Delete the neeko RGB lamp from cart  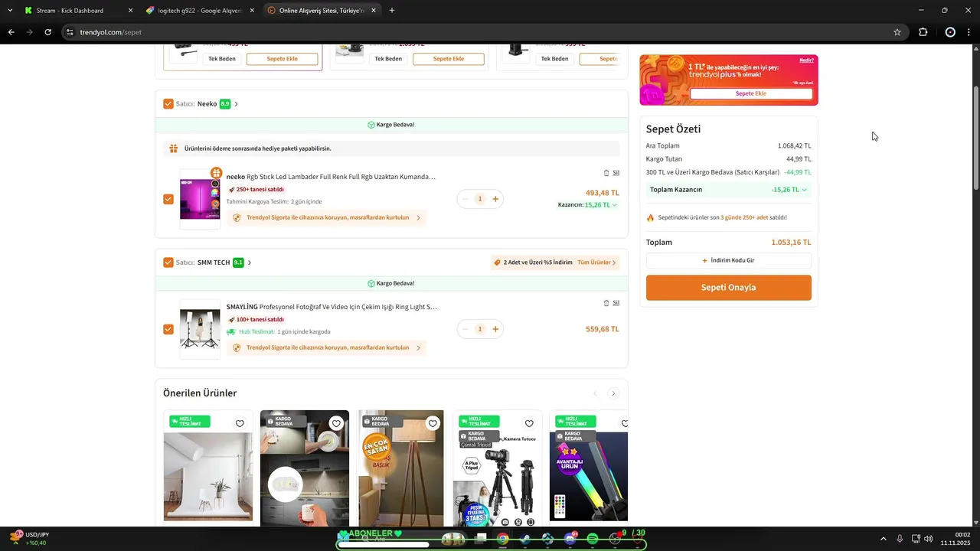(x=611, y=173)
